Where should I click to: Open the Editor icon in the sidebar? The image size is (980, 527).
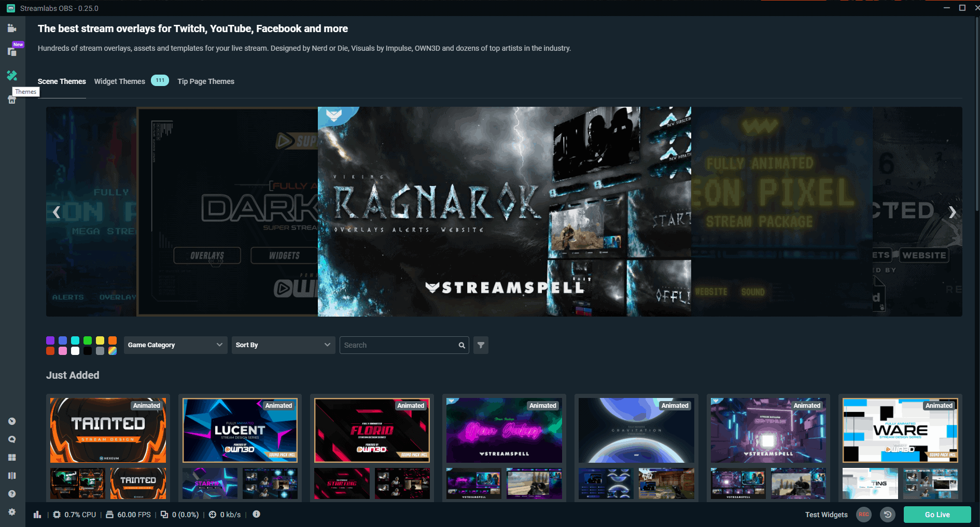coord(12,28)
